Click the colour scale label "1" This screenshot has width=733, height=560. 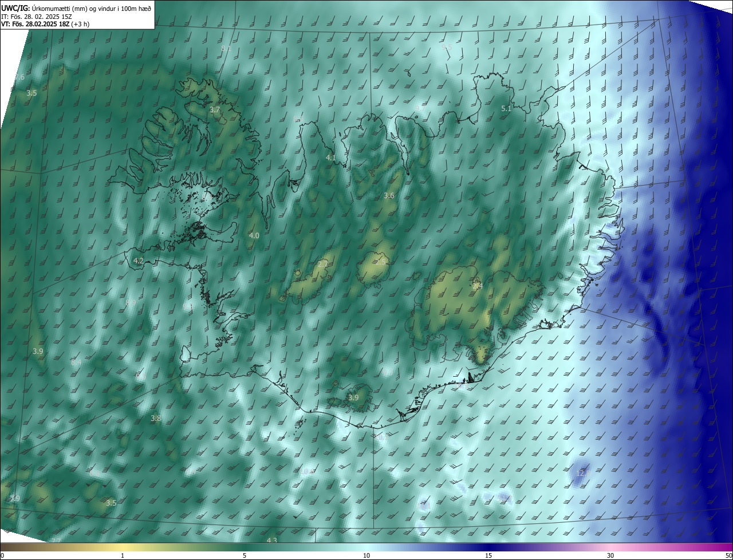click(123, 555)
